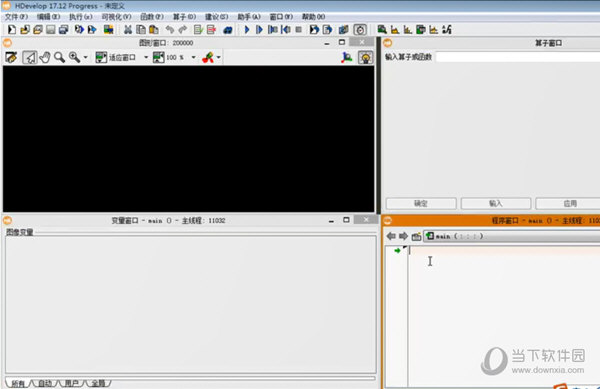Click in the operator name input field
This screenshot has height=389, width=600.
pyautogui.click(x=518, y=57)
